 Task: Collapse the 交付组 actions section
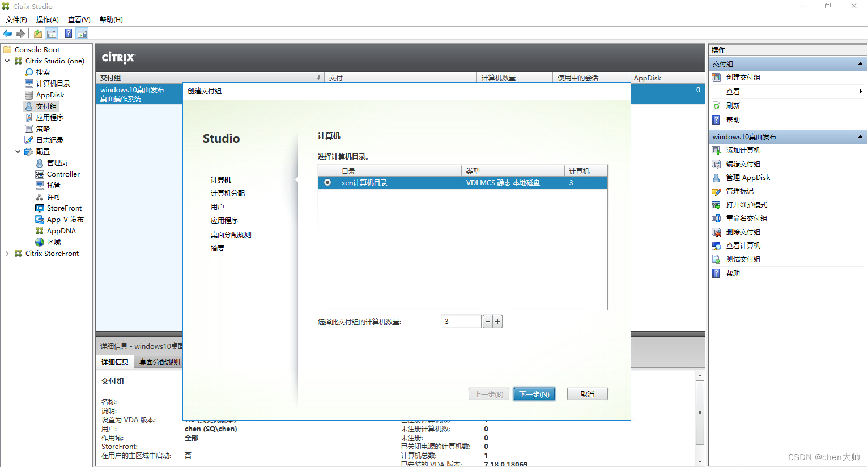tap(860, 64)
